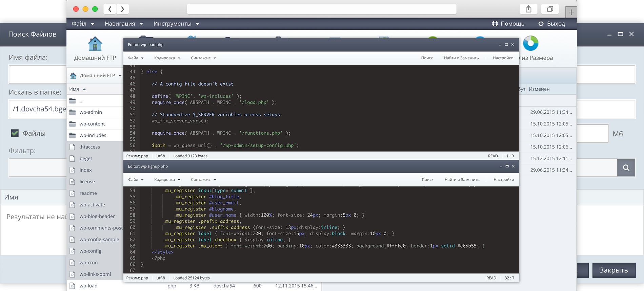Select the readme file row
The width and height of the screenshot is (644, 291).
pyautogui.click(x=95, y=193)
